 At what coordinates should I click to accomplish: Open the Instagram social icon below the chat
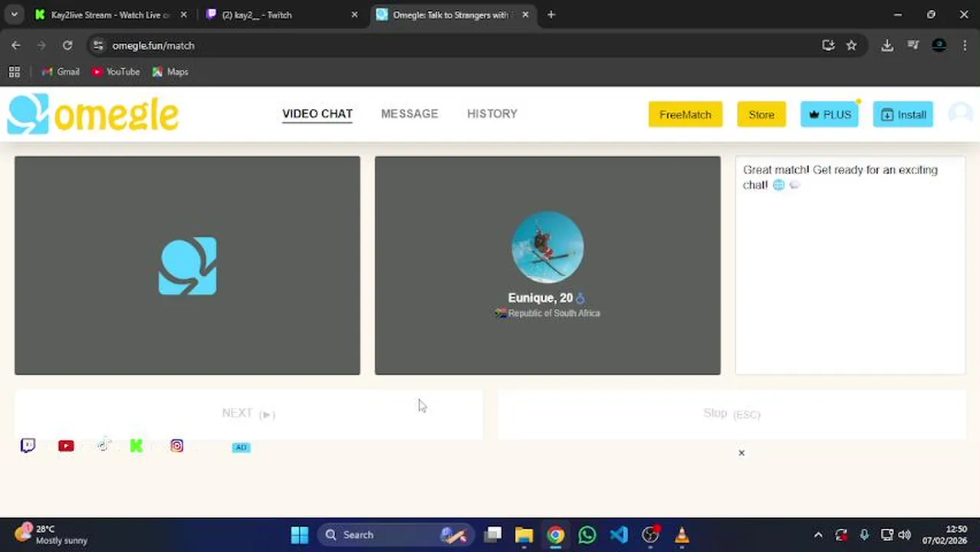pos(177,445)
